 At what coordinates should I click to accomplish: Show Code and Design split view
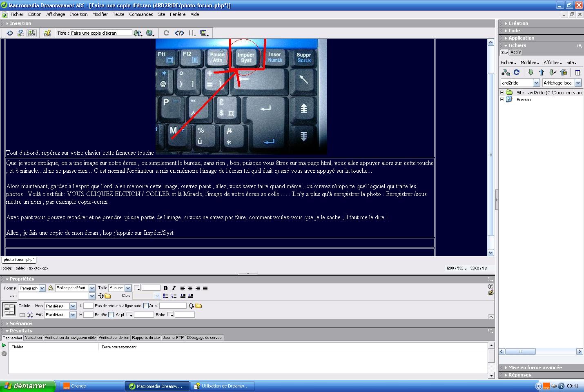[x=20, y=33]
